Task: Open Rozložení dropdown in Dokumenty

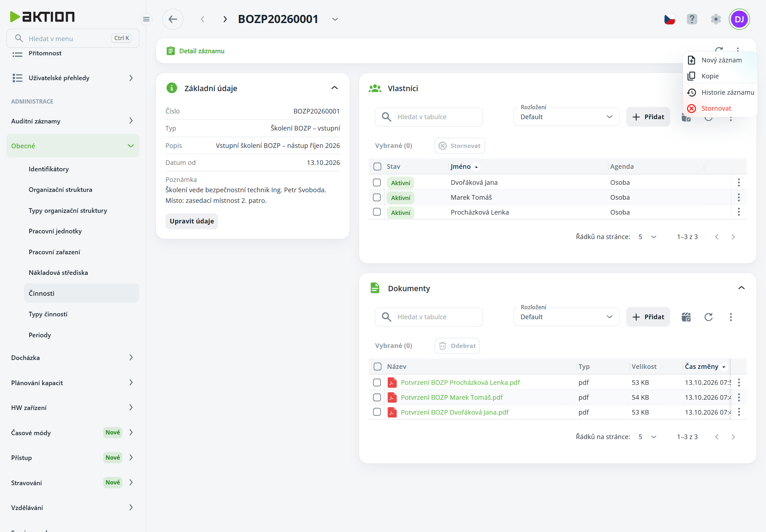Action: click(566, 317)
